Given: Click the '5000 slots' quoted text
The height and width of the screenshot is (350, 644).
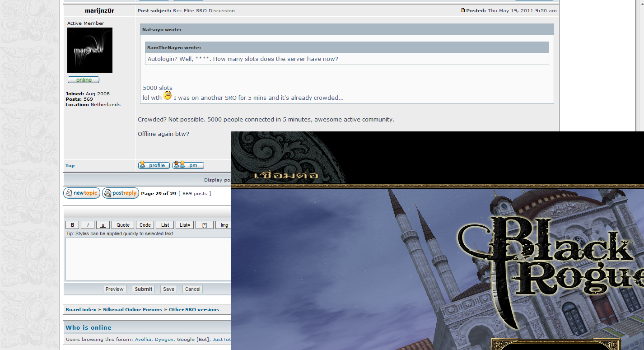Looking at the screenshot, I should pos(158,88).
